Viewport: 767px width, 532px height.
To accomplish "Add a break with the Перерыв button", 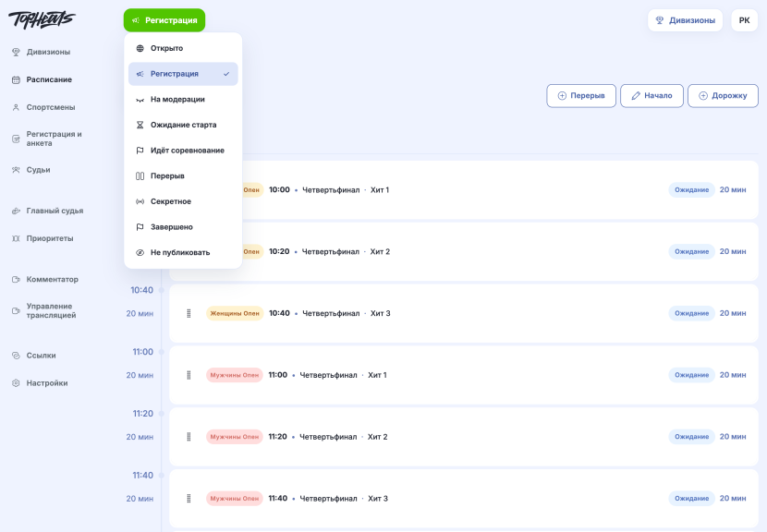I will pos(581,96).
